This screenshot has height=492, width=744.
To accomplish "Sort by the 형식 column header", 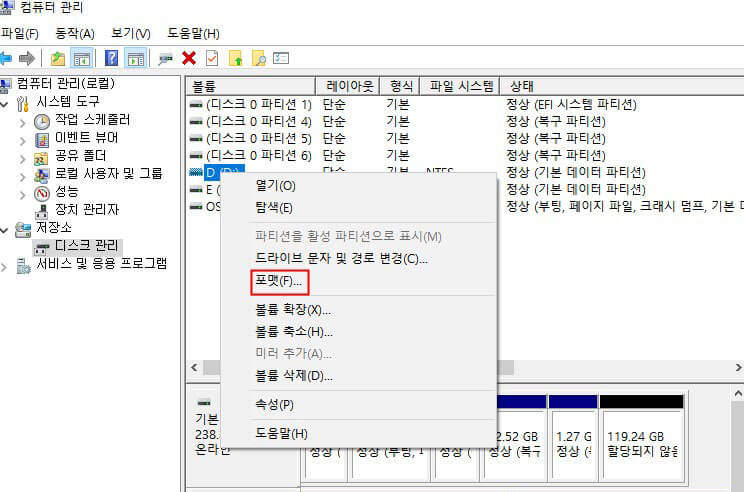I will click(400, 86).
